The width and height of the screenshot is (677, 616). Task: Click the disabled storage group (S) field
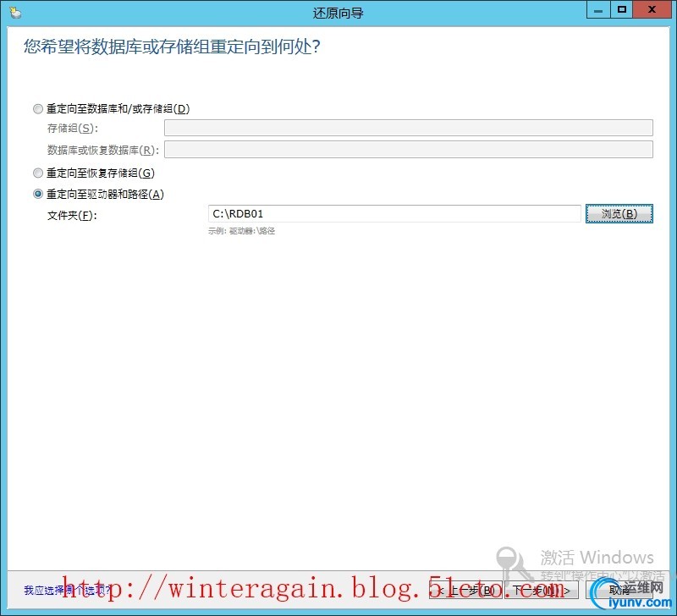coord(409,128)
